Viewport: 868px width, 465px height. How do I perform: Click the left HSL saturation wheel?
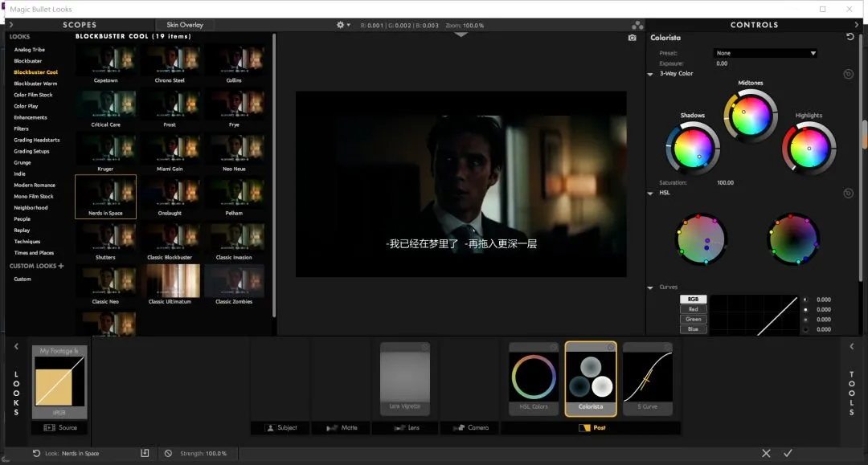tap(702, 239)
